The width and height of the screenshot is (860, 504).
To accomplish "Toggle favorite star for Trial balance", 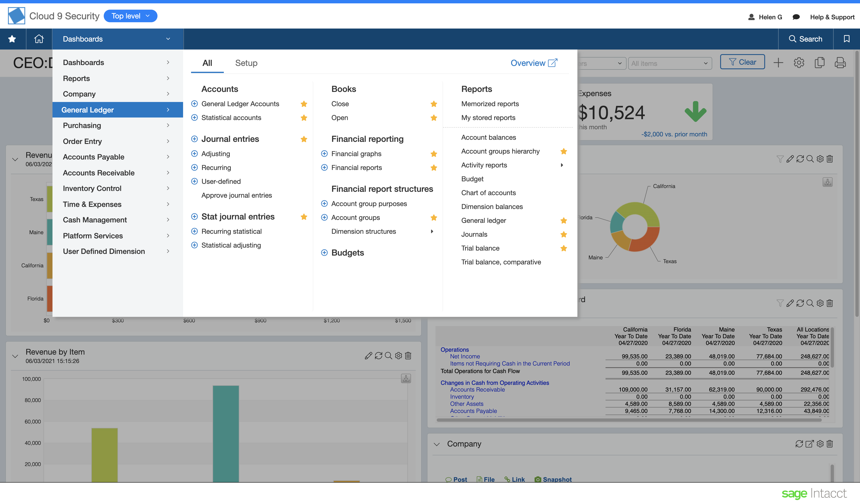I will coord(564,248).
